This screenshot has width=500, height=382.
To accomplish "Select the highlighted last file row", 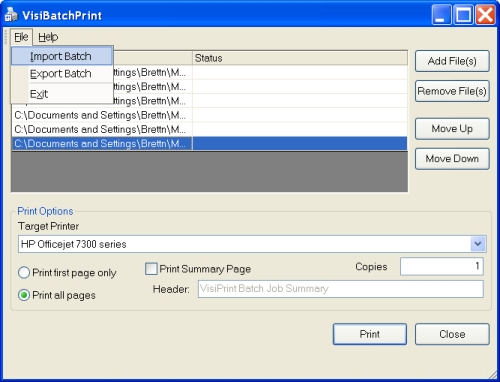I will pyautogui.click(x=209, y=144).
